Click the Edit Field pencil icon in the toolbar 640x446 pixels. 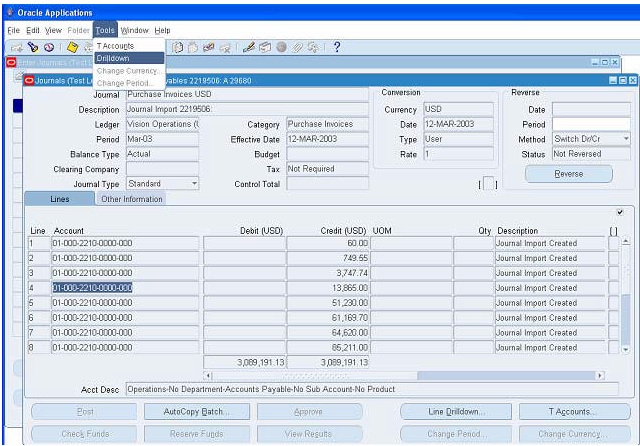click(x=249, y=47)
